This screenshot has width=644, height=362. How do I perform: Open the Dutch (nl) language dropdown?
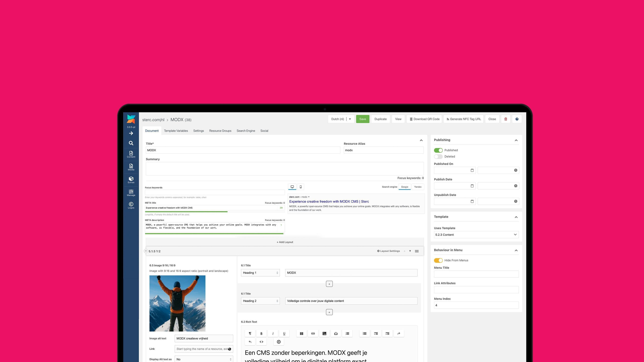(341, 119)
